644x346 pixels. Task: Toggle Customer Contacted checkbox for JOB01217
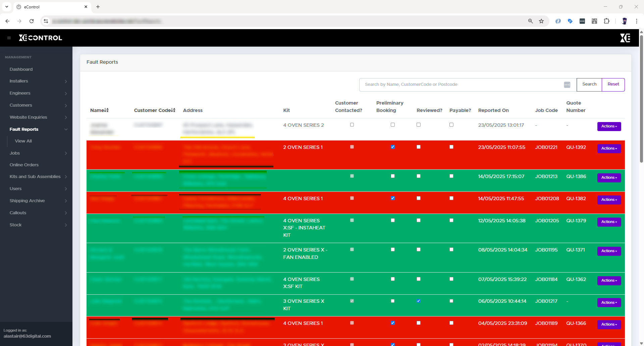point(352,301)
